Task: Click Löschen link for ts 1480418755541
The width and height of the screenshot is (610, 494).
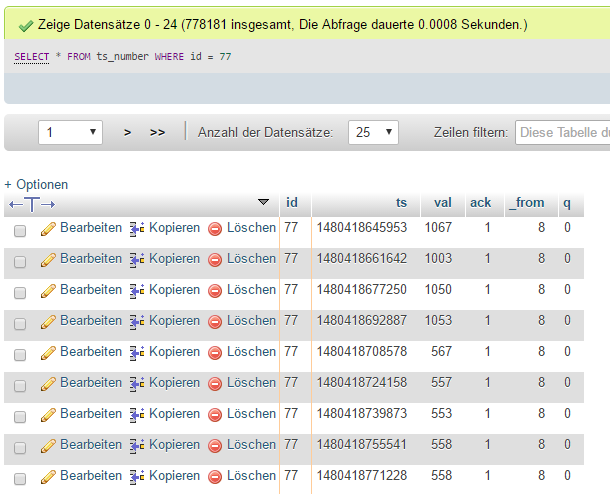Action: coord(251,445)
